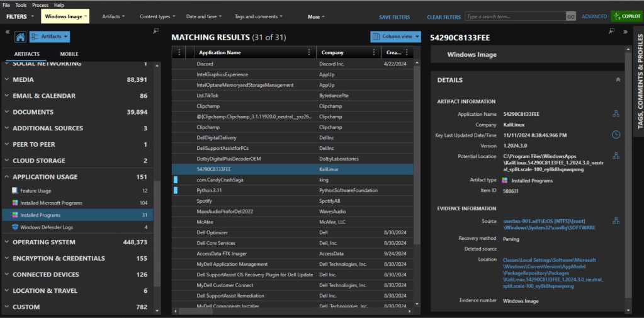Open the Column view dropdown
Viewport: 644px width, 318px height.
click(x=395, y=37)
